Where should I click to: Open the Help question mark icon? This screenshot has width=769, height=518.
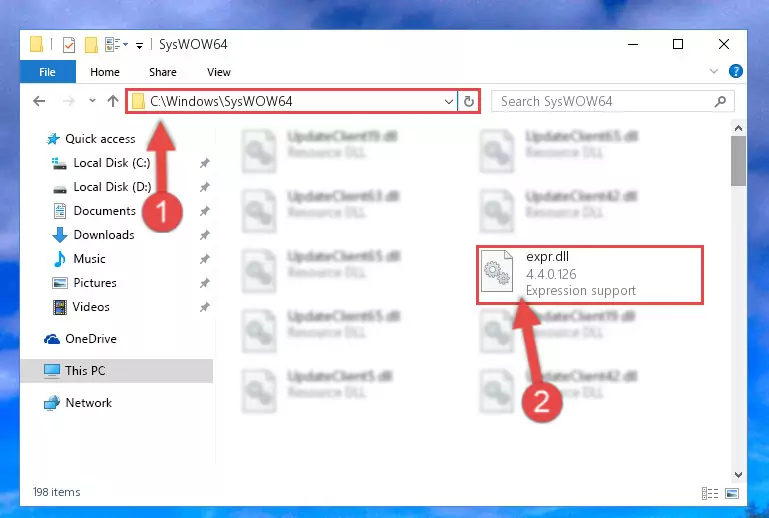[x=735, y=72]
